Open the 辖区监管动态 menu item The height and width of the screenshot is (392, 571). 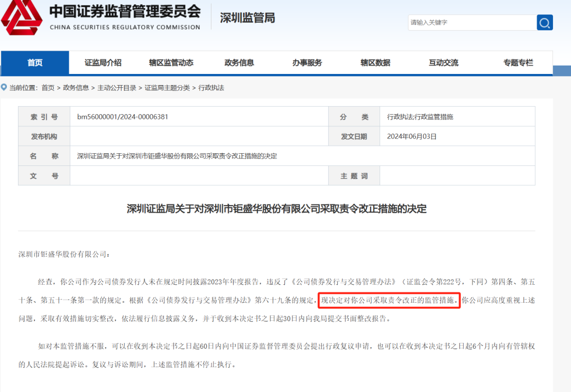(171, 62)
